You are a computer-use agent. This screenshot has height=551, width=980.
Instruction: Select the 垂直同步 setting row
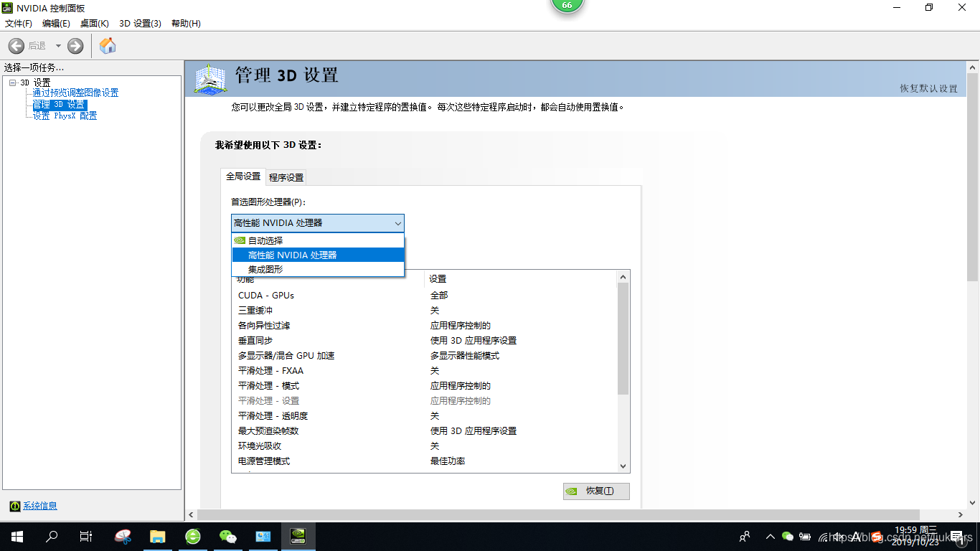tap(423, 341)
